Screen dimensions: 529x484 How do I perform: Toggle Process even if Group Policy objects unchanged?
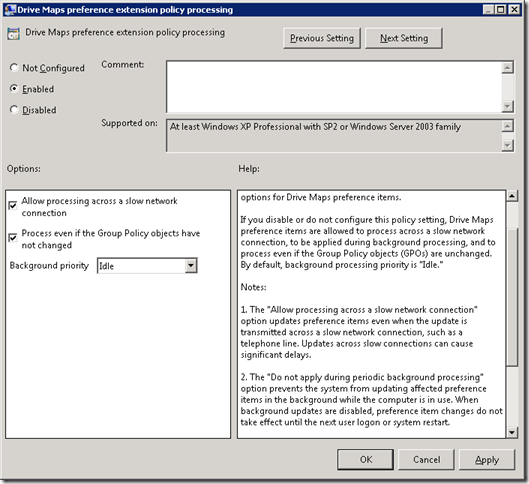[12, 237]
